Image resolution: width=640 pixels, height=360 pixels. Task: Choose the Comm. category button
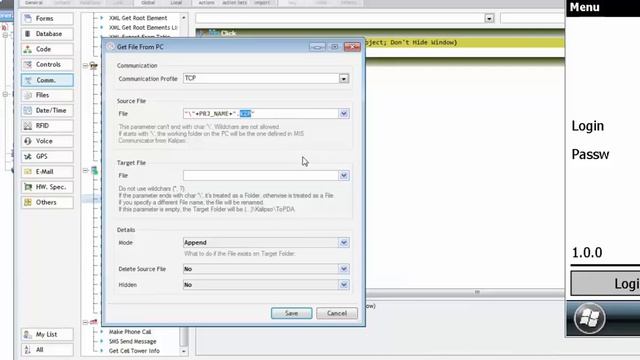click(x=47, y=80)
